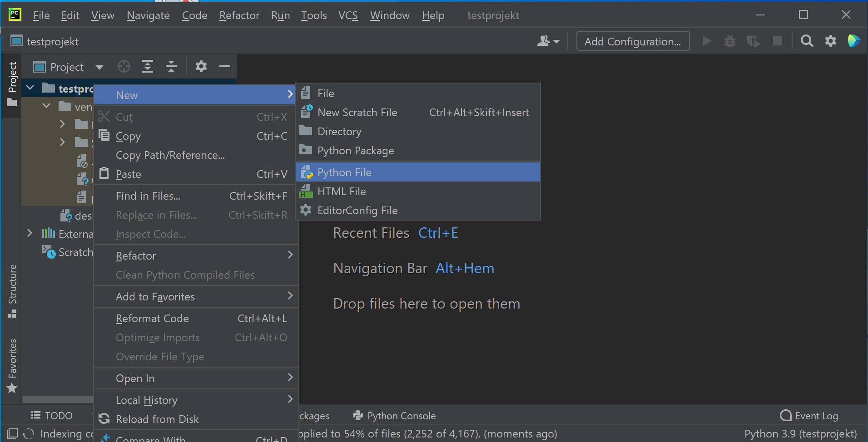This screenshot has height=442, width=868.
Task: Click the Python 3.9 interpreter status widget
Action: pos(800,434)
